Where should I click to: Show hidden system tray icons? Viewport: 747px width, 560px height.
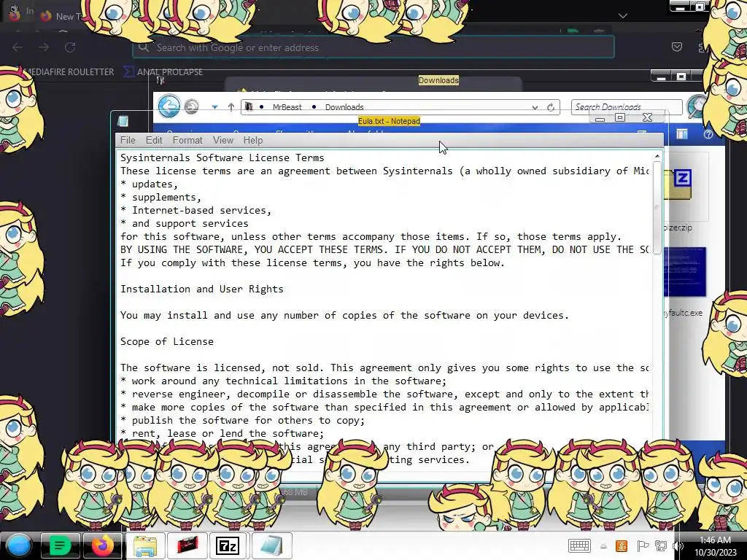click(x=603, y=546)
